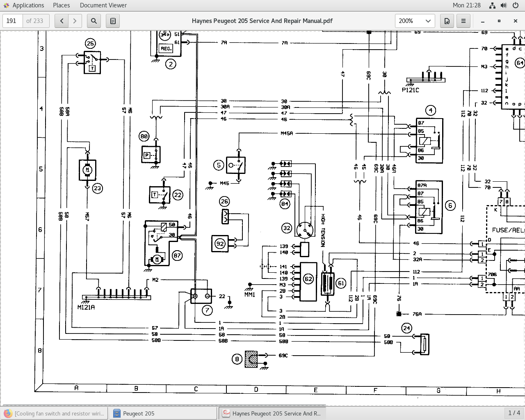
Task: Click the 'M121A' earth connector label
Action: (86, 307)
